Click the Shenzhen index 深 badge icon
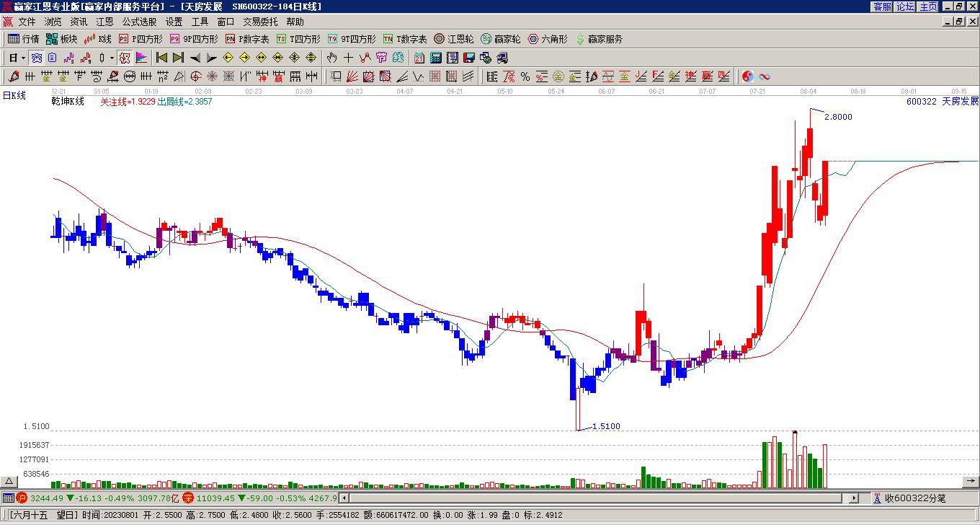 point(188,498)
